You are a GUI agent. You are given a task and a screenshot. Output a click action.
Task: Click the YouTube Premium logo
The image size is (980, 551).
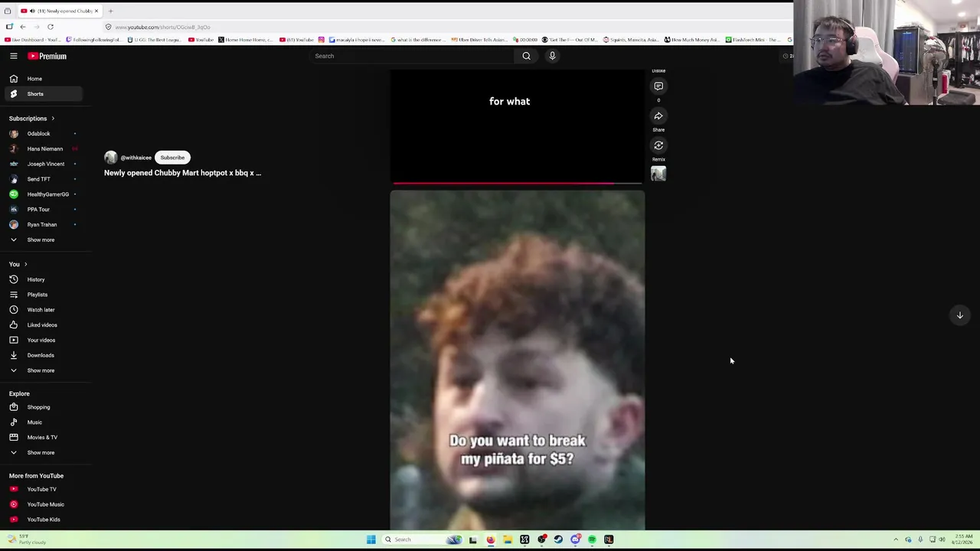point(47,56)
